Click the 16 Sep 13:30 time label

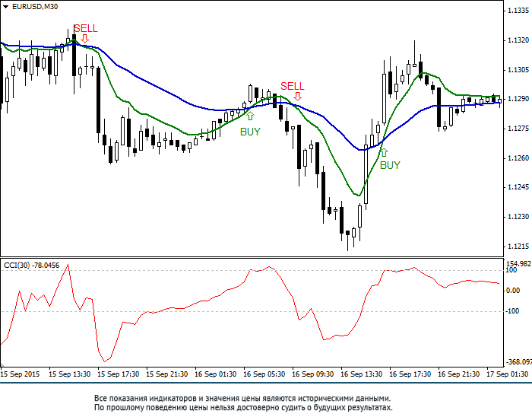(x=361, y=374)
